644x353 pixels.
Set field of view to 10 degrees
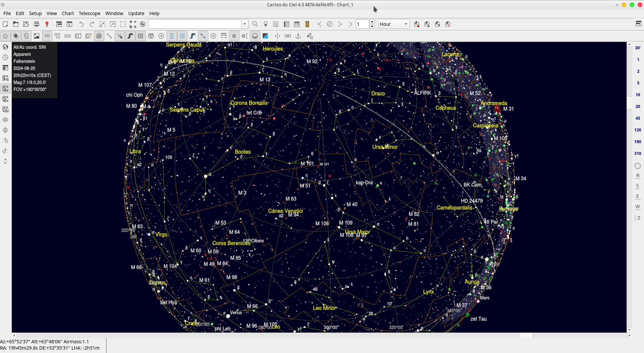[x=638, y=95]
